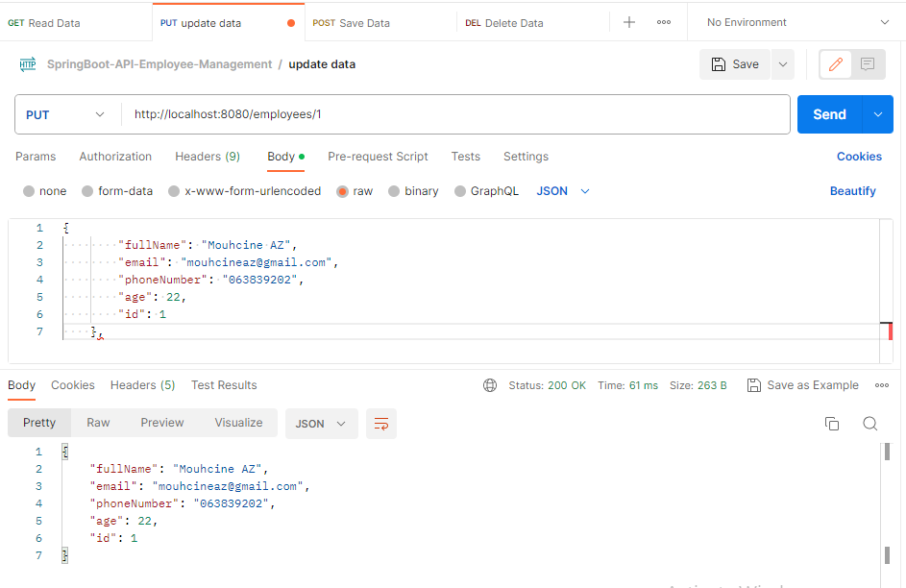Switch to the Headers (9) request tab
The image size is (906, 588).
pyautogui.click(x=208, y=157)
